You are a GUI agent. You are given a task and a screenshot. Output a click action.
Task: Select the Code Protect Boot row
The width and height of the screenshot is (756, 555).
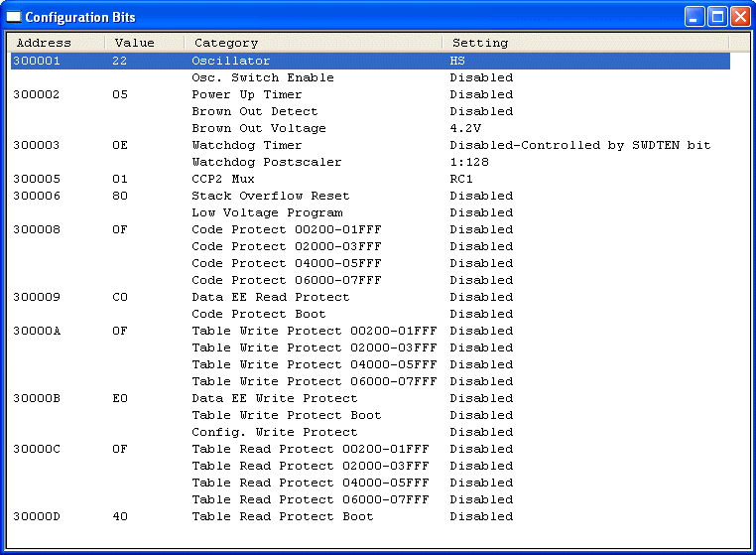click(370, 314)
